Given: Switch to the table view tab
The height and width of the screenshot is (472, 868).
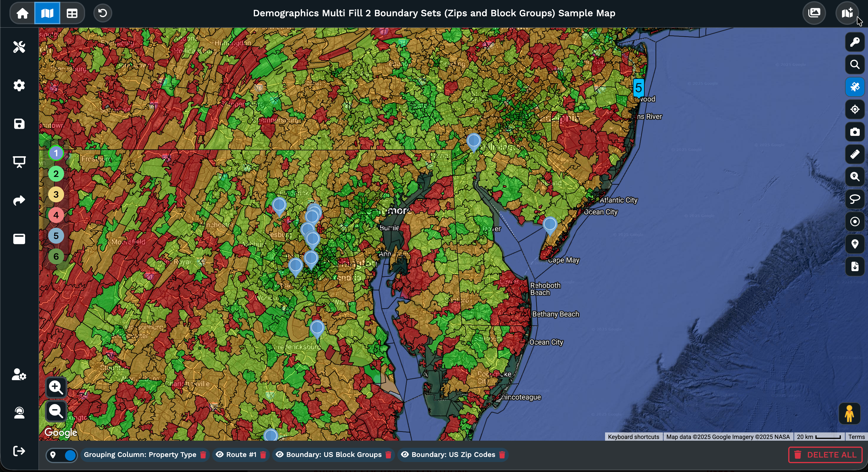Looking at the screenshot, I should coord(72,13).
